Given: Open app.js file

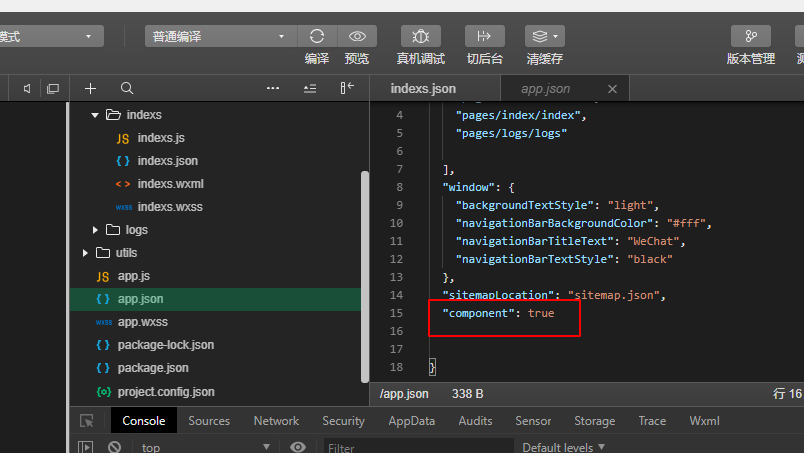Looking at the screenshot, I should coord(133,276).
